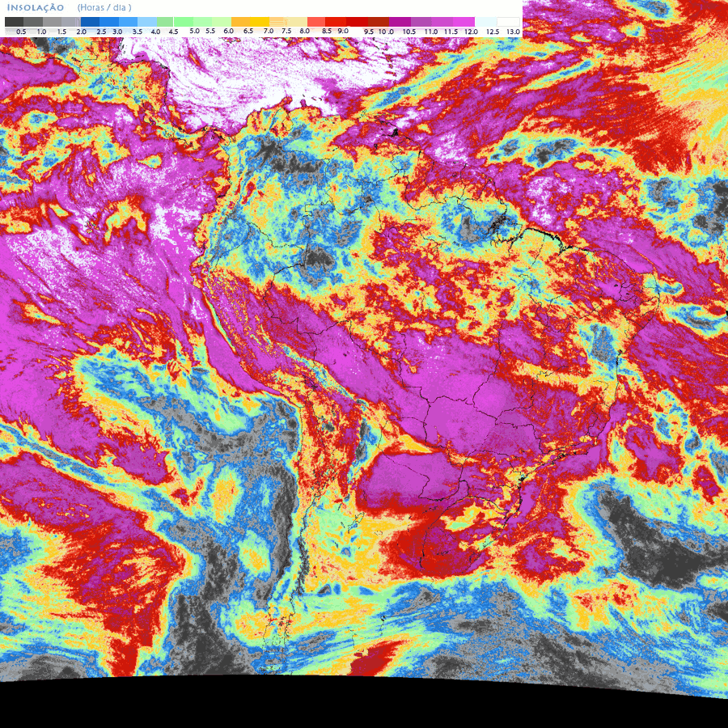Click the '12.5' legend value
This screenshot has width=728, height=728.
pyautogui.click(x=493, y=32)
